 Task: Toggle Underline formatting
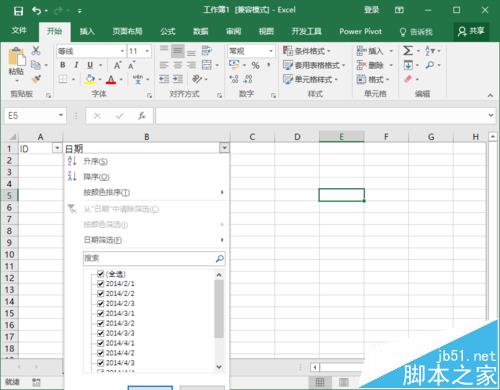coord(90,65)
